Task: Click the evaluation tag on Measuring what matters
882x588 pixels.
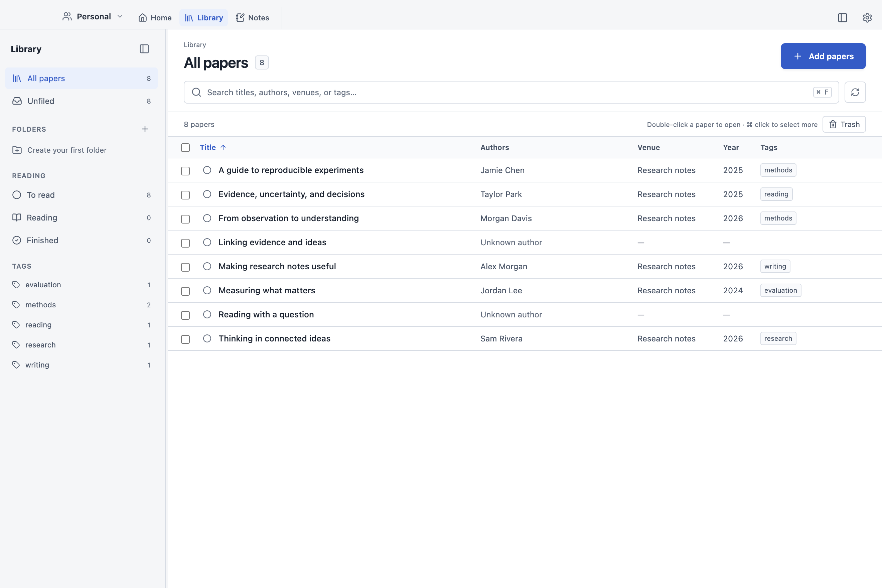Action: click(781, 290)
